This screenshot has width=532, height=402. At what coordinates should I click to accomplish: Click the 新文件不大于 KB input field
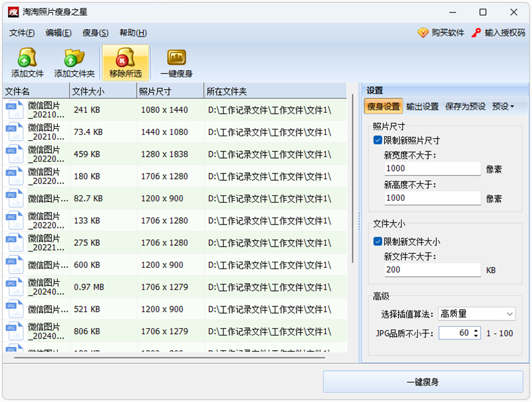[x=433, y=270]
